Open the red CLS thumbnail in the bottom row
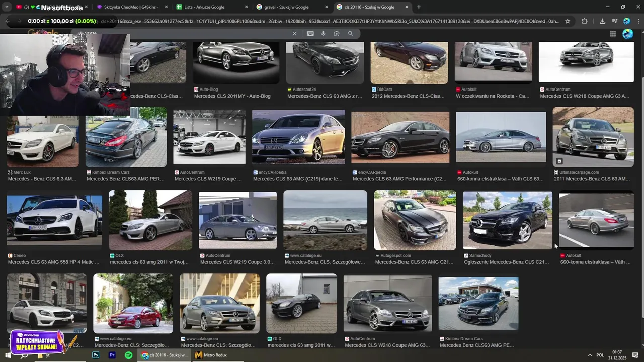 pyautogui.click(x=133, y=303)
